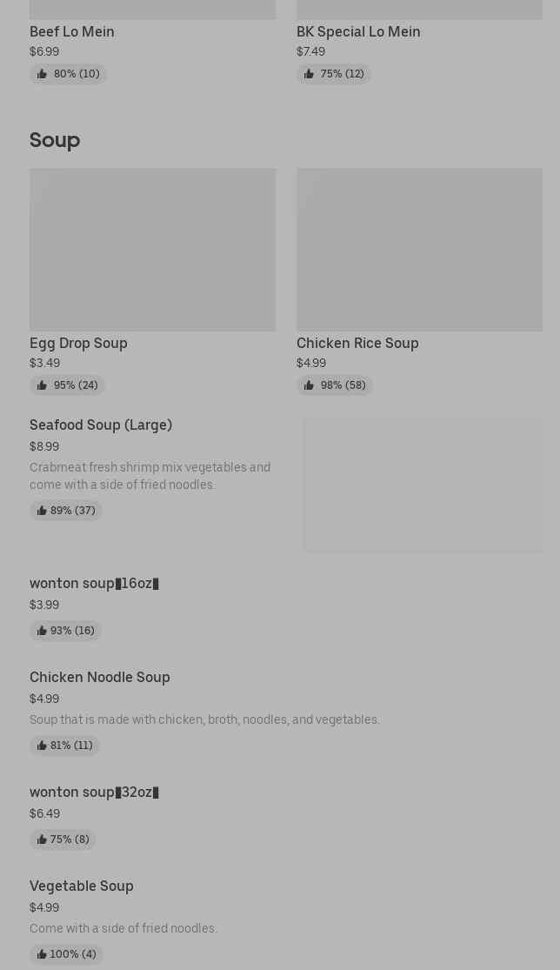
Task: Click the 75% (8) rating badge
Action: [x=63, y=840]
